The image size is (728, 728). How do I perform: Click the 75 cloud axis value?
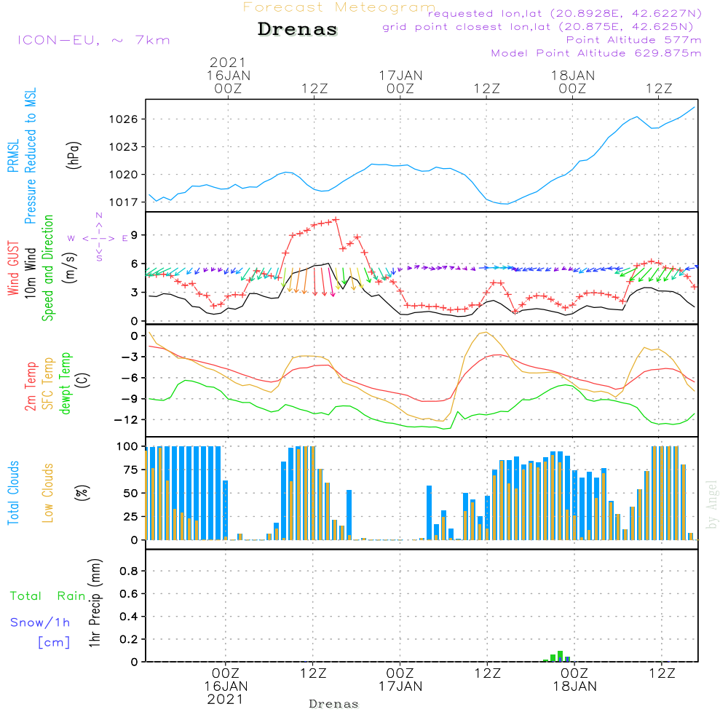point(130,470)
